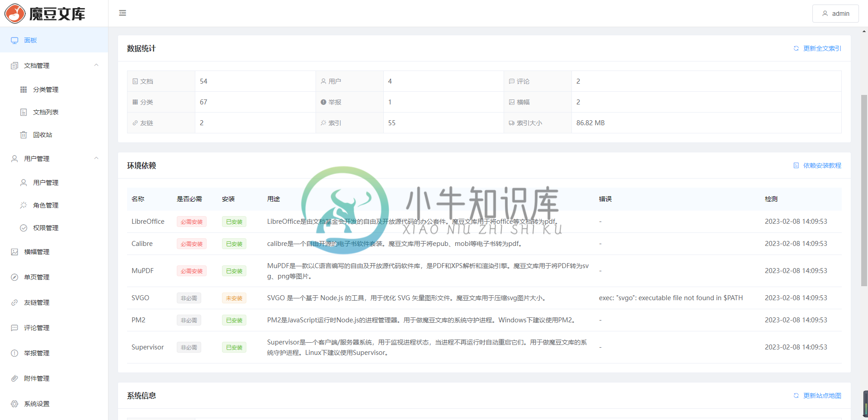Click the 非必需 tag in PM2 row
The height and width of the screenshot is (420, 868).
click(x=189, y=320)
